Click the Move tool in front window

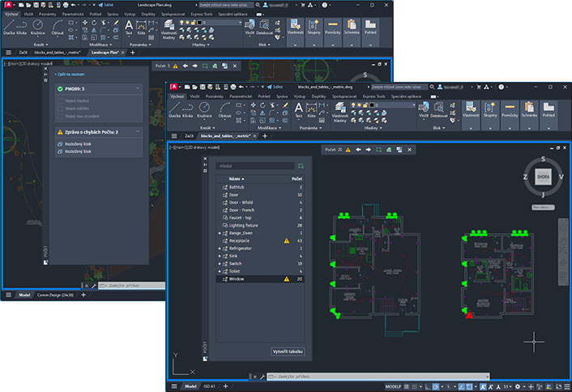[x=253, y=105]
